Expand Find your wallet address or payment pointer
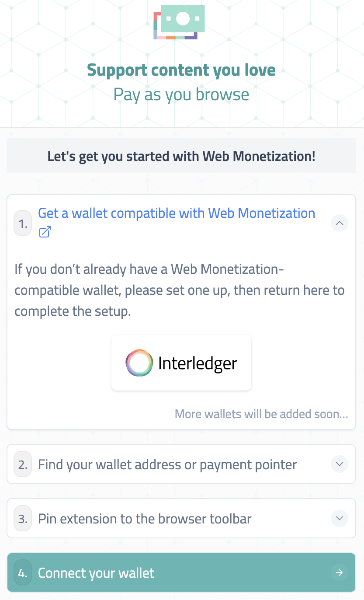The width and height of the screenshot is (364, 600). [x=340, y=464]
